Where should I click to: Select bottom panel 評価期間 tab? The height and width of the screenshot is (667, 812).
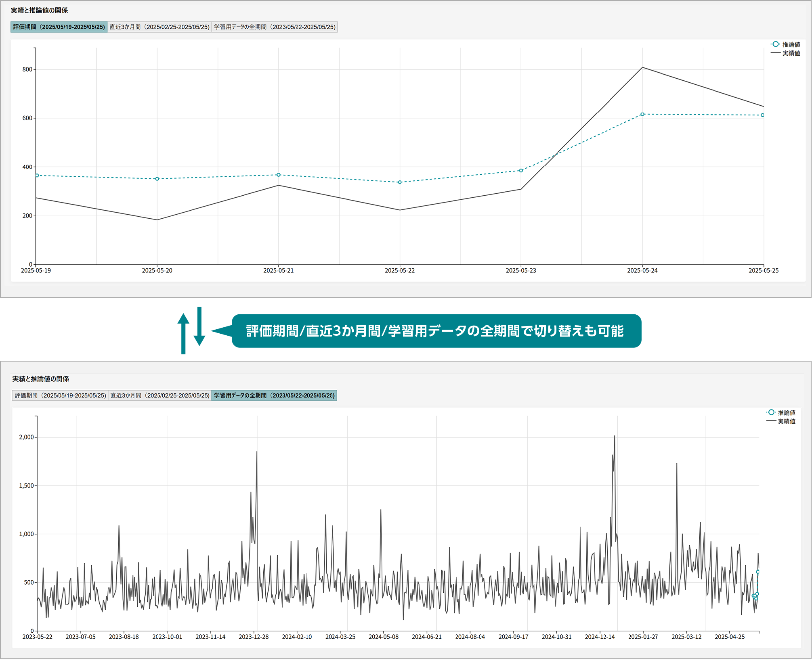pyautogui.click(x=60, y=395)
